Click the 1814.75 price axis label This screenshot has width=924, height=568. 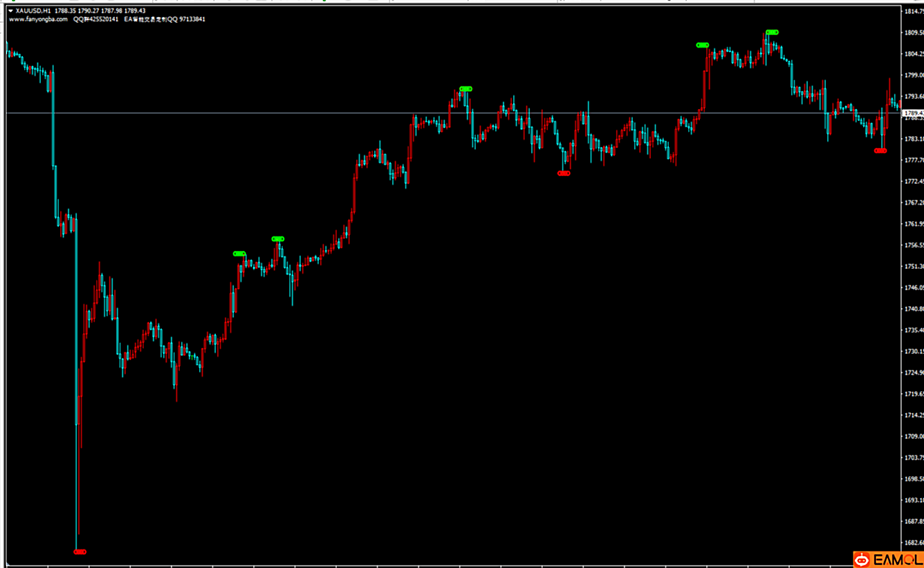914,12
